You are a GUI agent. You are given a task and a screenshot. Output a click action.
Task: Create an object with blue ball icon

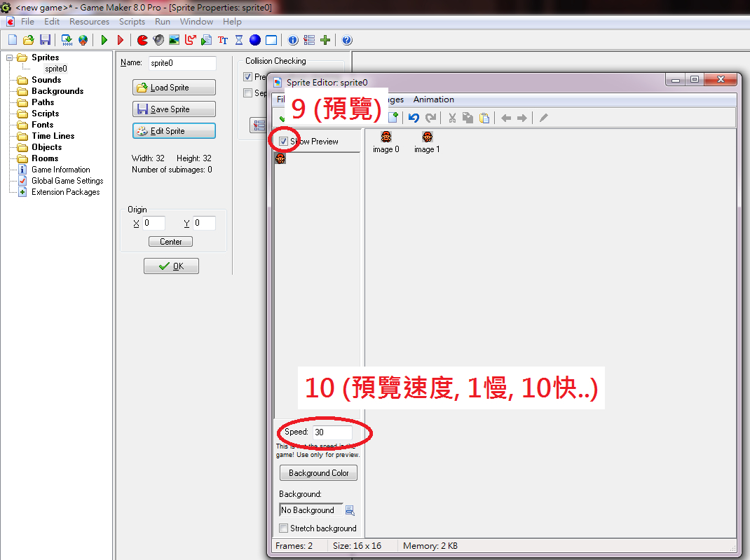click(255, 40)
